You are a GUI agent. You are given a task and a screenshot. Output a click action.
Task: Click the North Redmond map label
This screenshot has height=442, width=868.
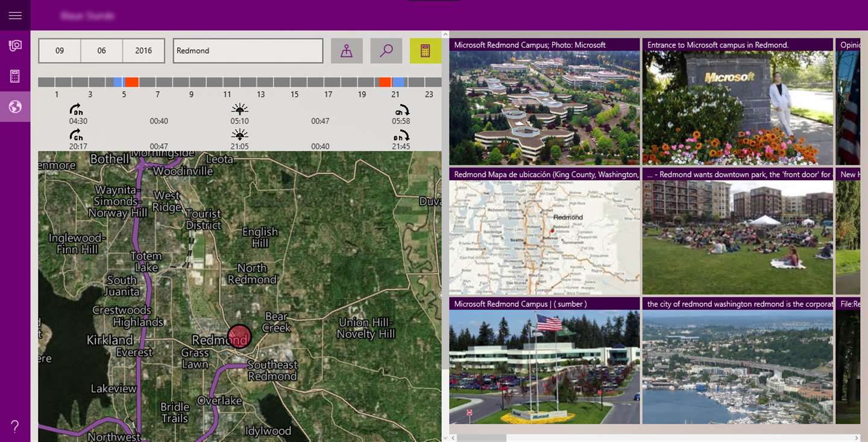pos(252,274)
